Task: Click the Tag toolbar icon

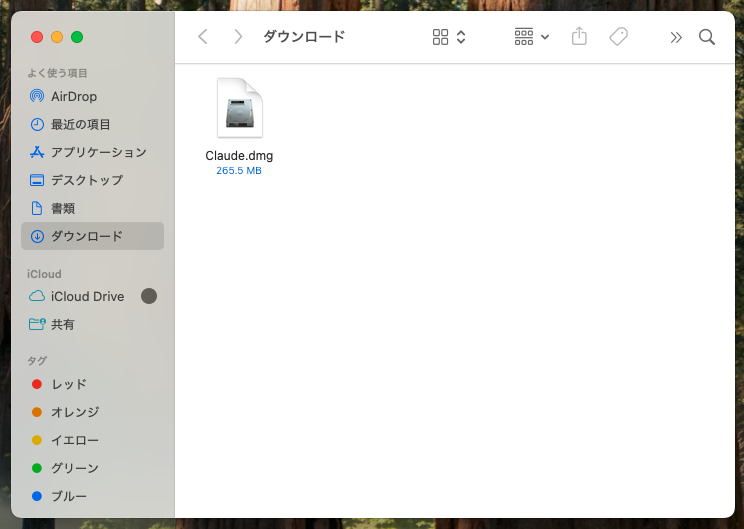Action: point(618,37)
